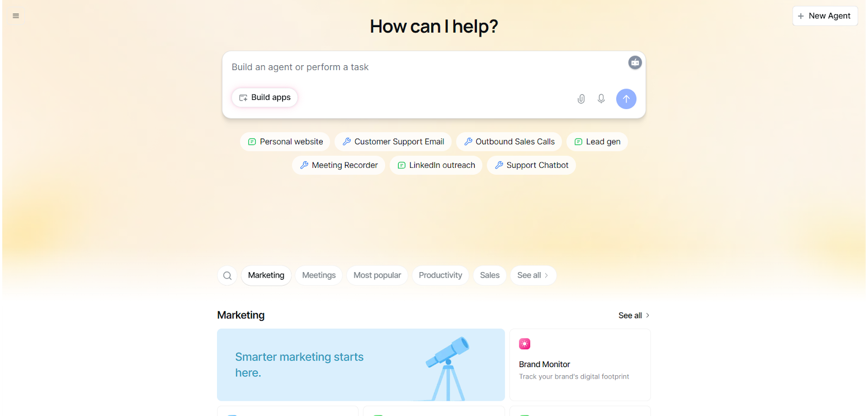Click the 'How can I help?' heading

click(x=434, y=26)
